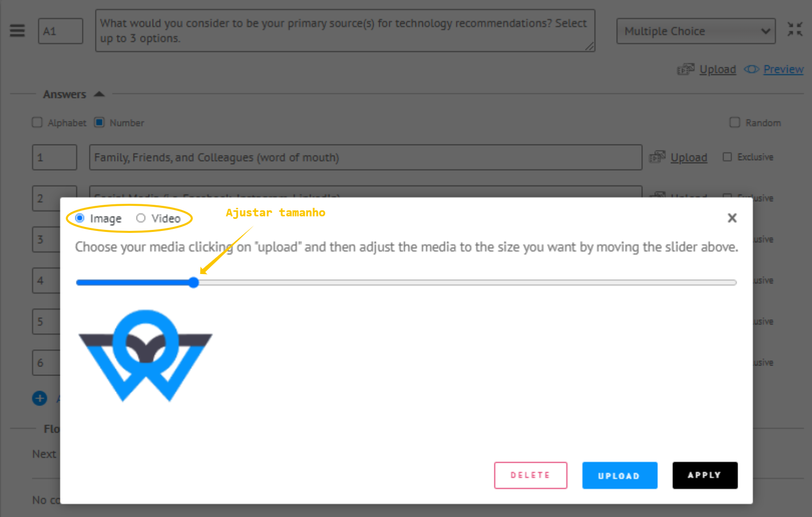Image resolution: width=812 pixels, height=517 pixels.
Task: Close the media dialog with the X
Action: 732,218
